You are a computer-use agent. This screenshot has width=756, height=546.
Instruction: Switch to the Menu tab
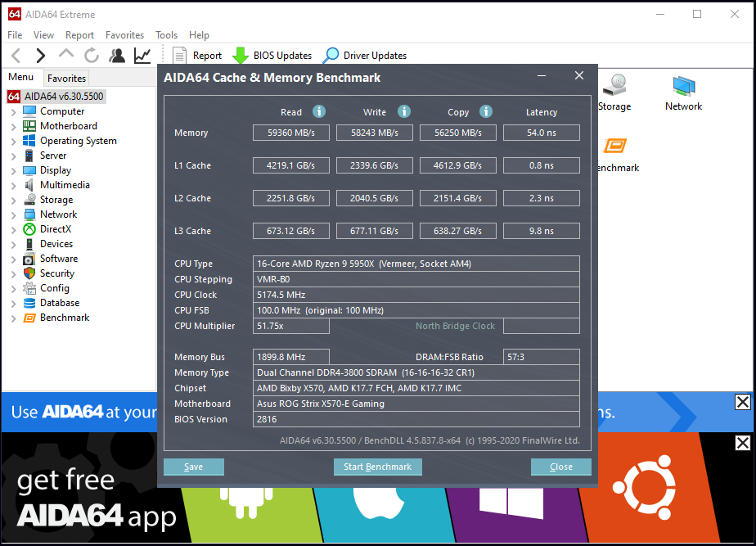pyautogui.click(x=21, y=77)
